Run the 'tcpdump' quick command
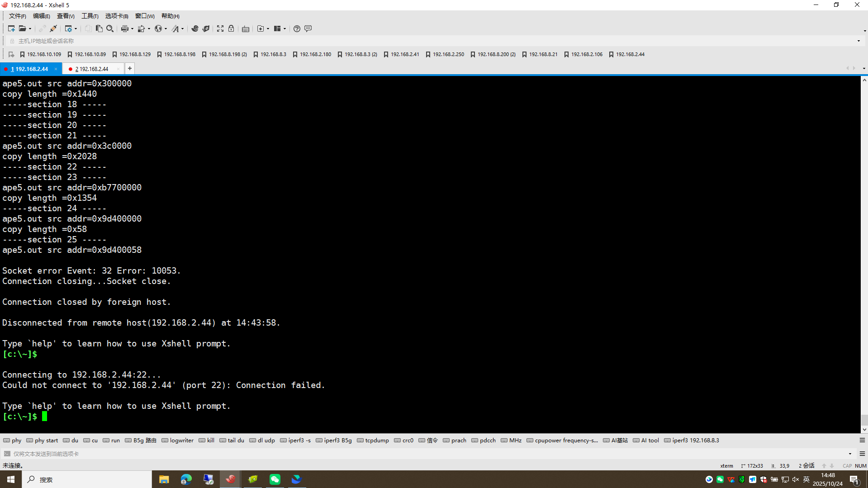This screenshot has height=488, width=868. pyautogui.click(x=373, y=440)
